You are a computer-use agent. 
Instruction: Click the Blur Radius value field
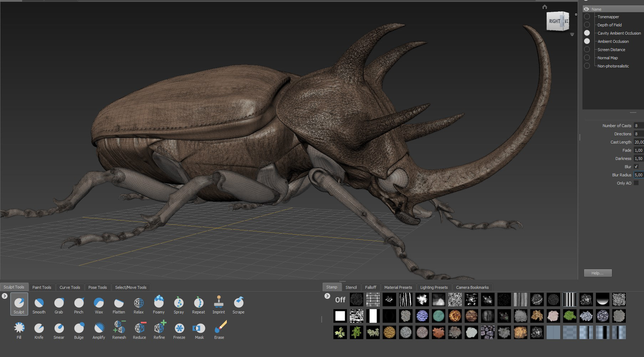pyautogui.click(x=638, y=175)
